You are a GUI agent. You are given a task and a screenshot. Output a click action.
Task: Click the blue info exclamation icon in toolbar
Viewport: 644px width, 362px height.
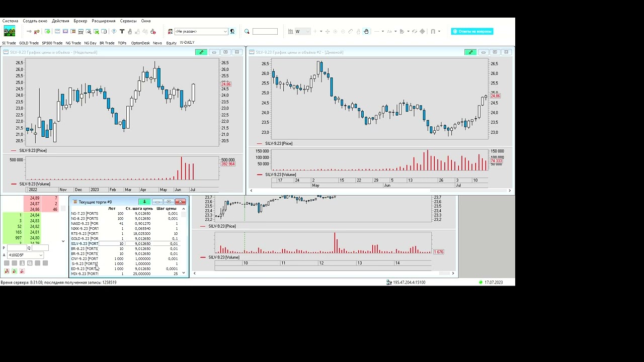pos(114,31)
